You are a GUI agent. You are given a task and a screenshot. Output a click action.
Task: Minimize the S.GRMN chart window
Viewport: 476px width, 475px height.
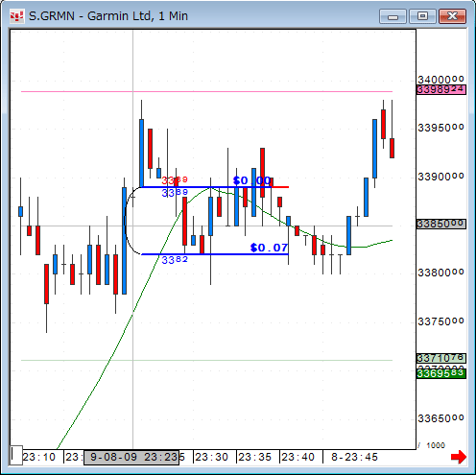point(393,16)
